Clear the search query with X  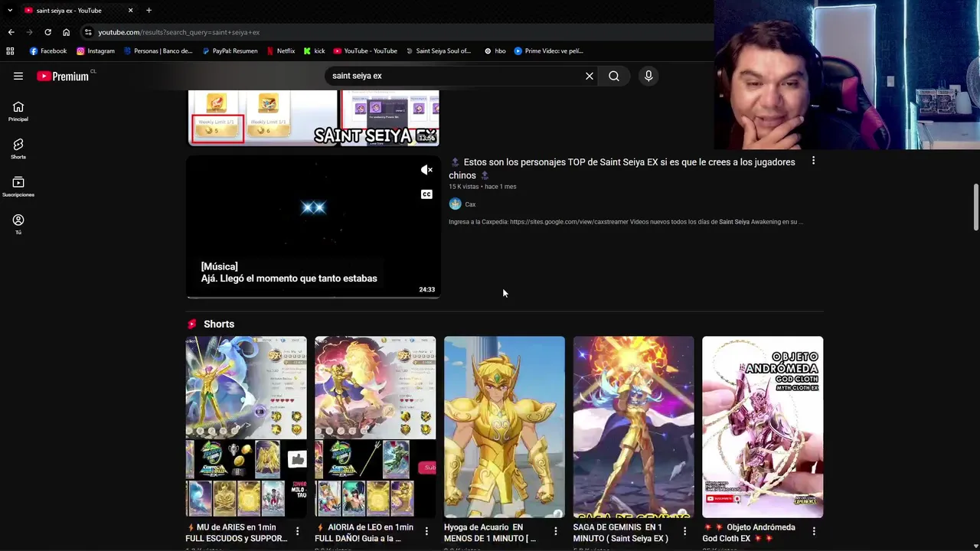coord(590,76)
